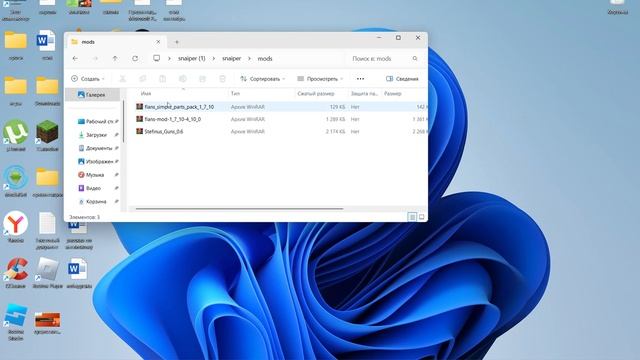Image resolution: width=640 pixels, height=360 pixels.
Task: Click the Защита па... column header
Action: point(364,93)
